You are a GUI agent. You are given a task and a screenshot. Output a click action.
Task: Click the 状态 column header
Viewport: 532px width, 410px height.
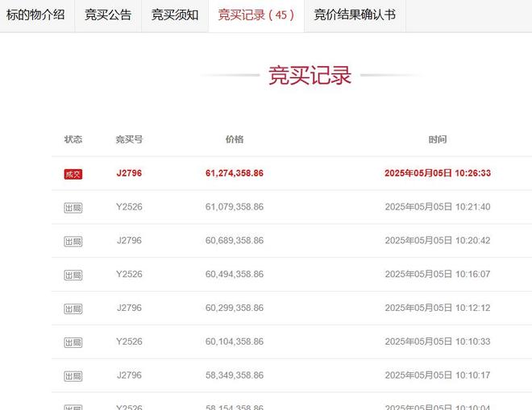coord(73,139)
